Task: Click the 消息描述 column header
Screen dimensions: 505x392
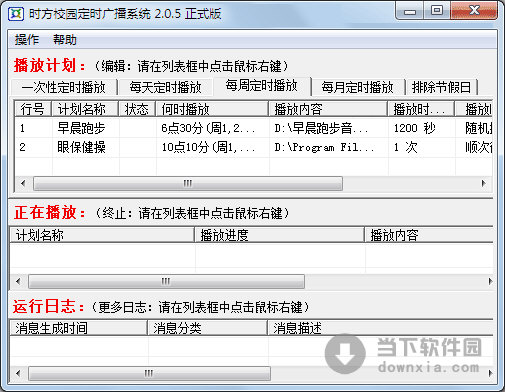Action: click(380, 328)
